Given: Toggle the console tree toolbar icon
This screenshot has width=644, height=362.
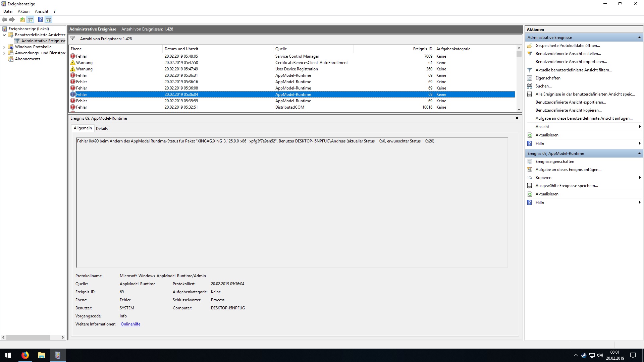Looking at the screenshot, I should coord(31,19).
